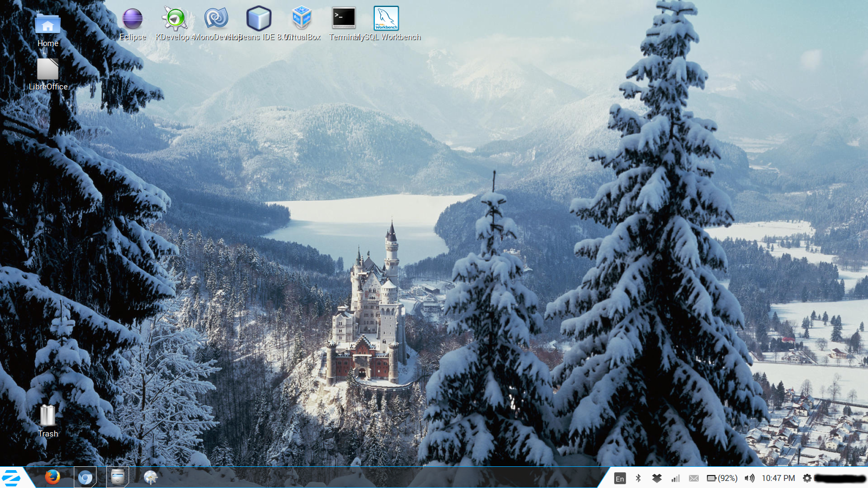
Task: Open the Zorin start menu
Action: (x=11, y=478)
